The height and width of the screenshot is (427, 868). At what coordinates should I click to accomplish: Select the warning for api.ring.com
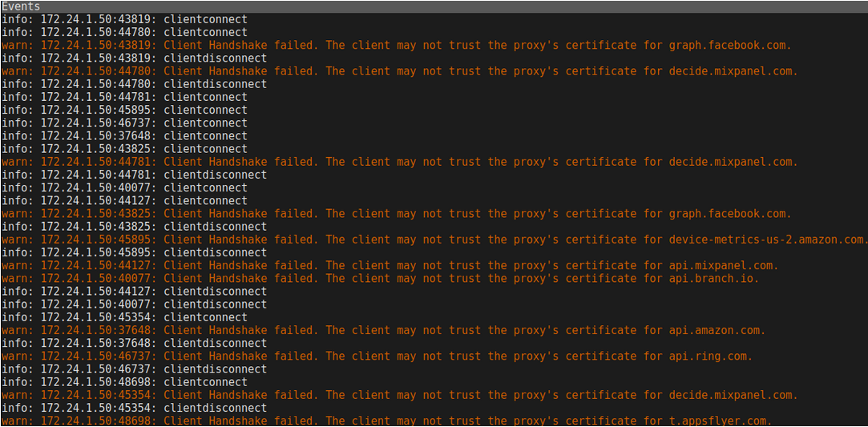point(377,357)
